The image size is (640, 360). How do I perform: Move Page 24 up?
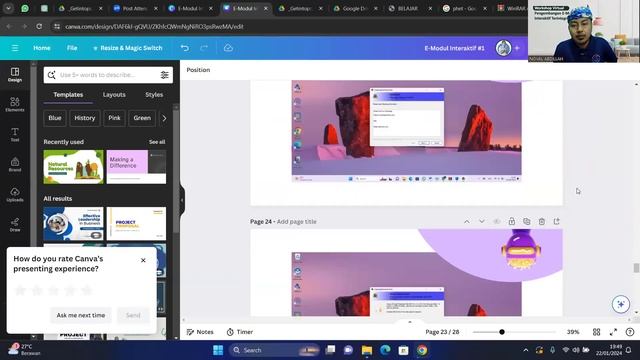[x=467, y=222]
